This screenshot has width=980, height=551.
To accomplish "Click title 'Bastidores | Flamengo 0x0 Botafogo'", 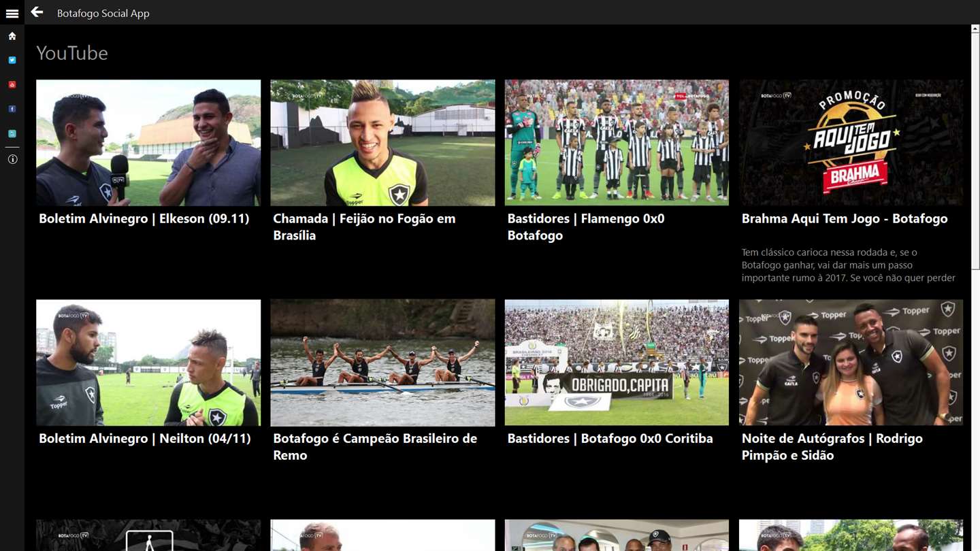I will tap(586, 227).
